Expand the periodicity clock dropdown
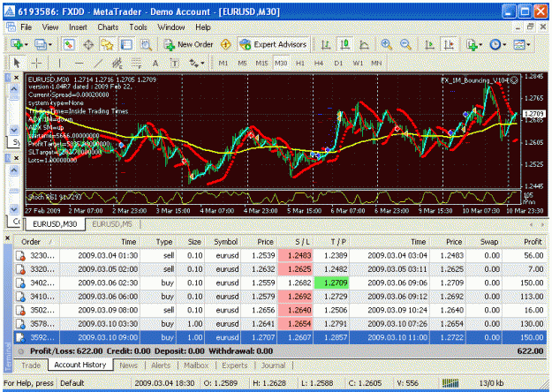The image size is (552, 392). tap(504, 45)
